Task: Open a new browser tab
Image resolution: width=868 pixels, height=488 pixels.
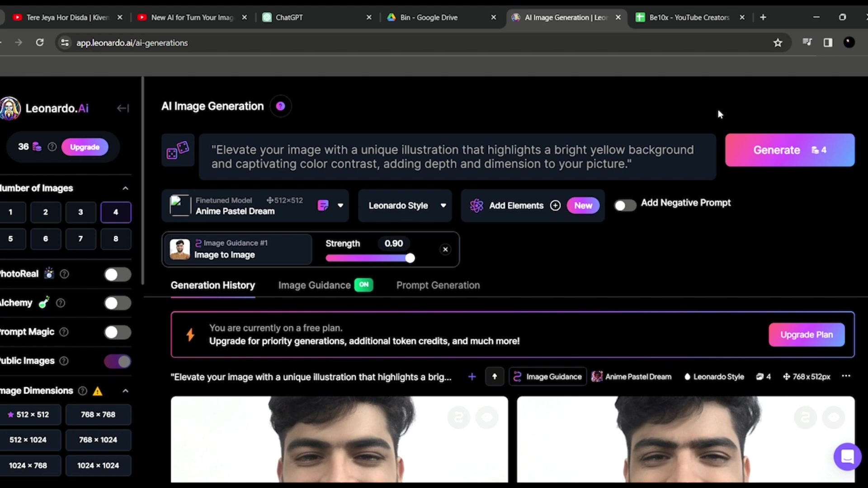Action: tap(763, 17)
